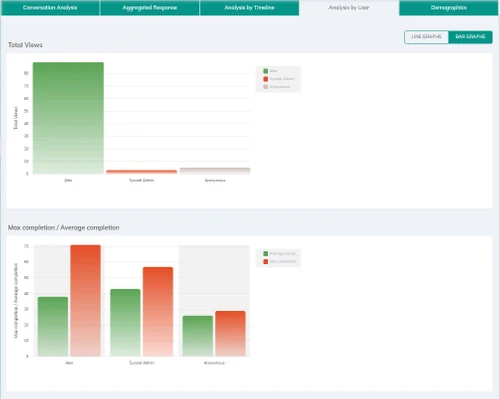
Task: Click the red Sysaid Admin bar in Total Views
Action: pyautogui.click(x=142, y=172)
